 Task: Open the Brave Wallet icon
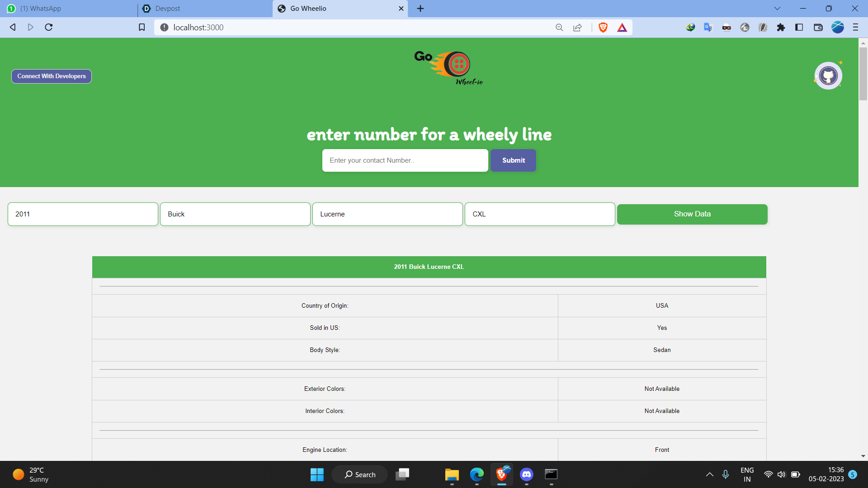(x=818, y=28)
